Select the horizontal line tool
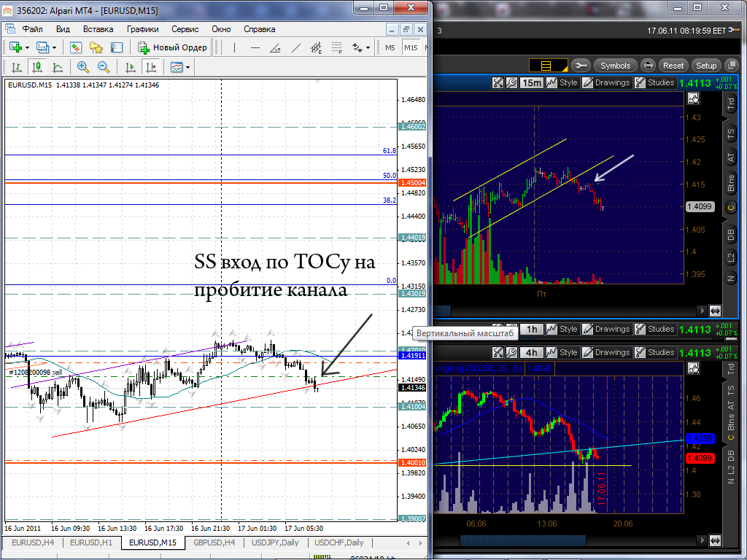 point(255,47)
